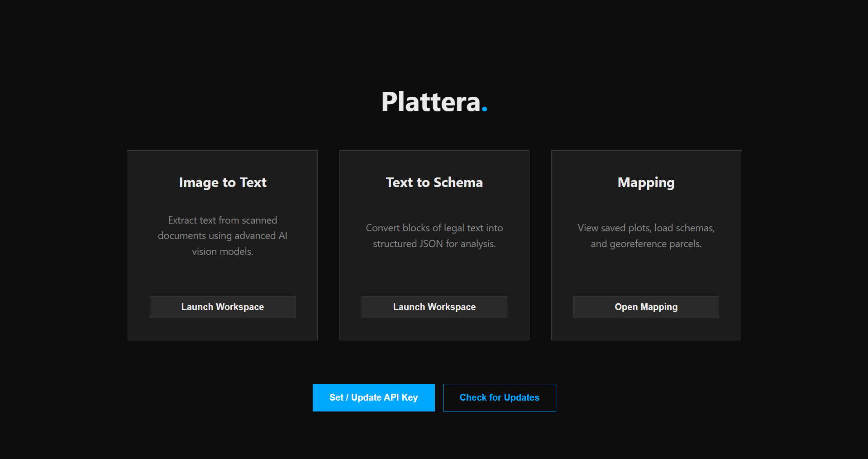
Task: Click the "and georeference parcels." line
Action: 646,244
